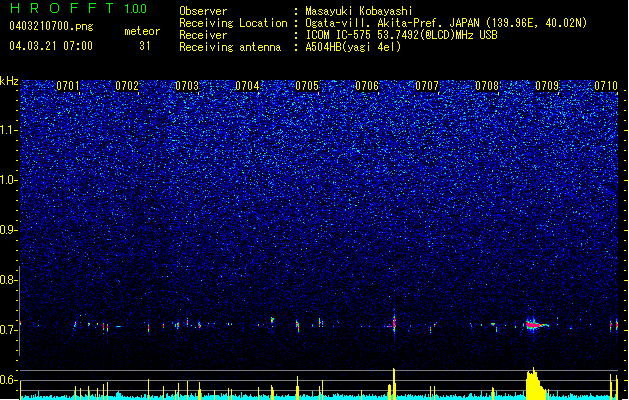Click the Receiving antenna label
Screen dimensions: 629x400
tap(230, 47)
